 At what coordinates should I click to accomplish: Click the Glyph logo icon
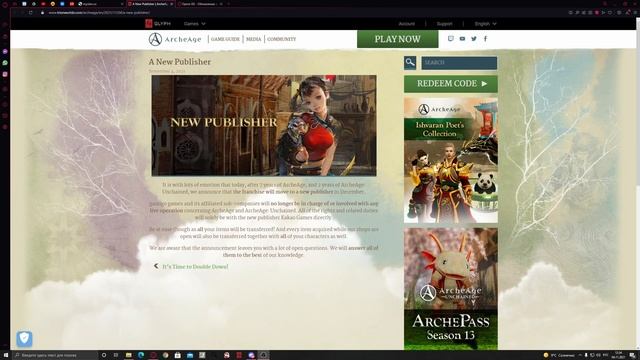149,24
